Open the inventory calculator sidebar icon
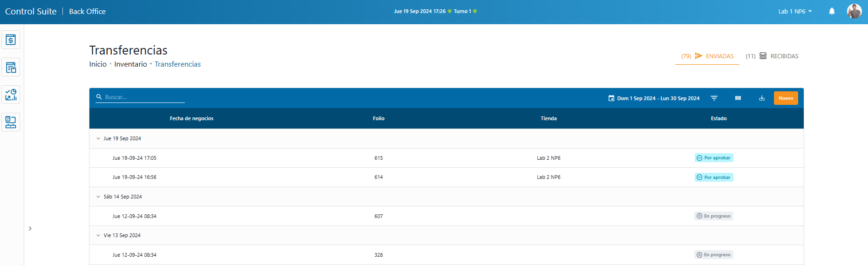 (x=11, y=67)
